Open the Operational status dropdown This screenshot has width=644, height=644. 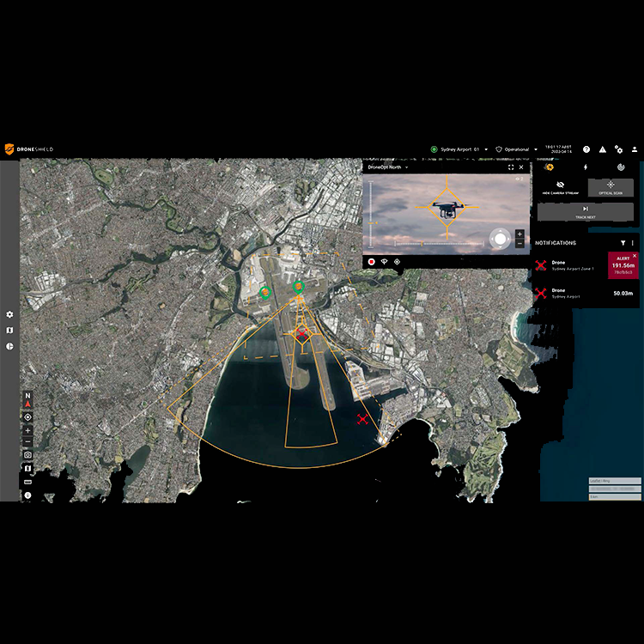coord(536,149)
